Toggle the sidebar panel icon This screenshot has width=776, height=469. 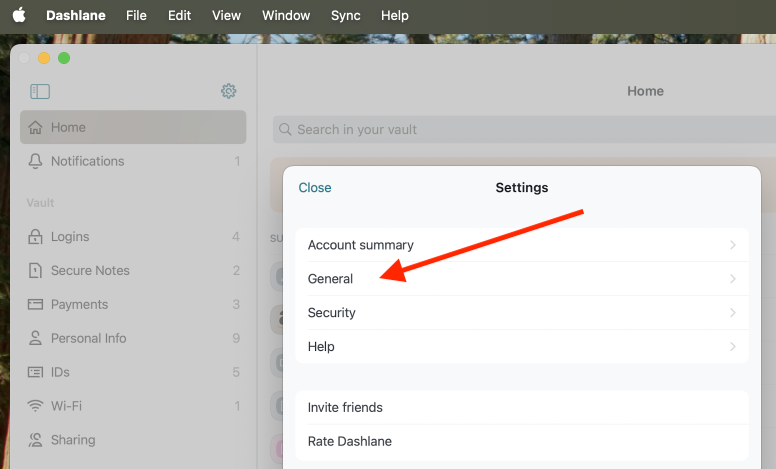tap(40, 91)
